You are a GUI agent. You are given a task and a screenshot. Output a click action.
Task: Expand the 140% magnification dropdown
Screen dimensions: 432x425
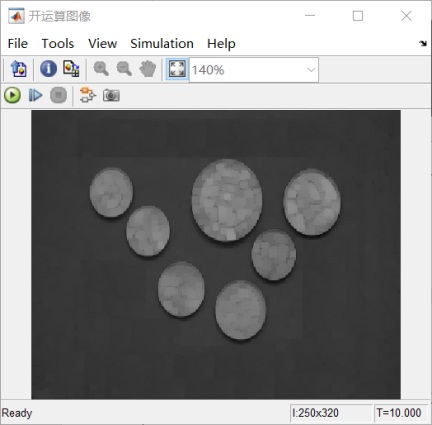coord(311,70)
